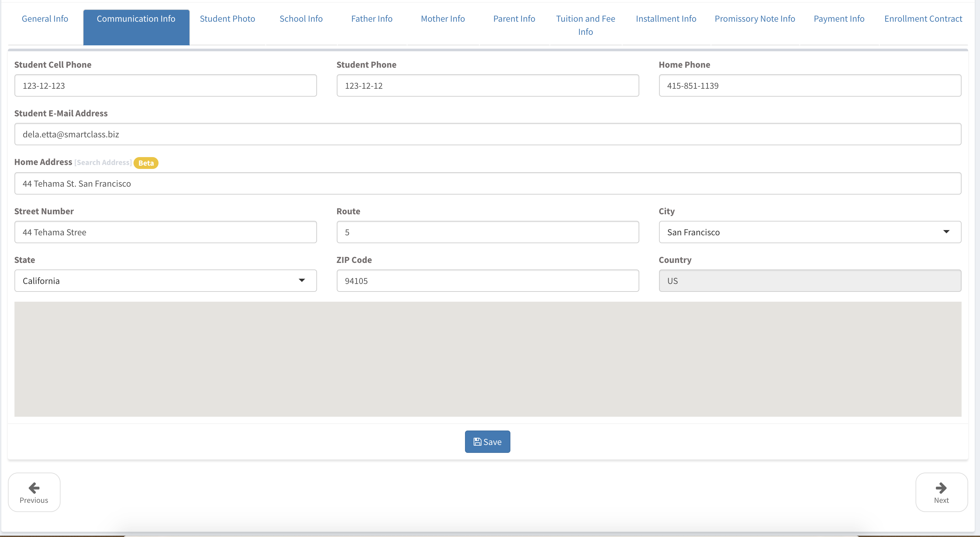Edit the ZIP Code field
980x537 pixels.
pos(488,281)
